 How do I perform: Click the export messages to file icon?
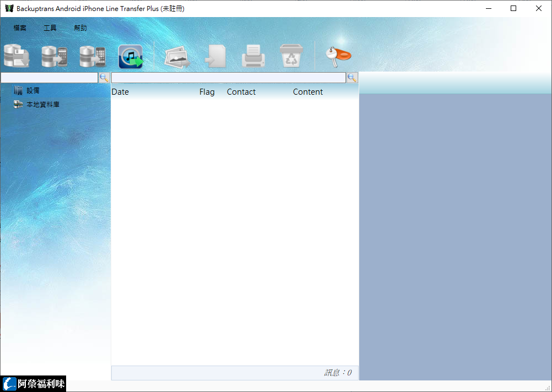pyautogui.click(x=215, y=56)
